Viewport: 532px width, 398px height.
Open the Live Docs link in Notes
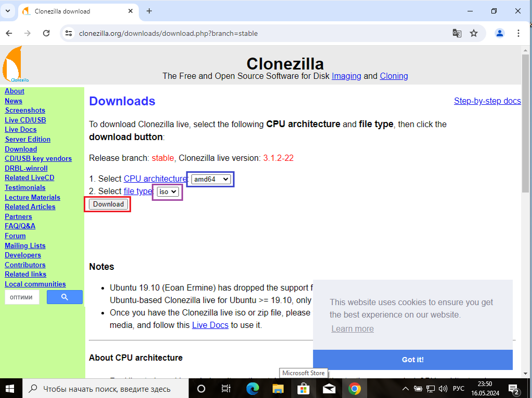tap(210, 325)
